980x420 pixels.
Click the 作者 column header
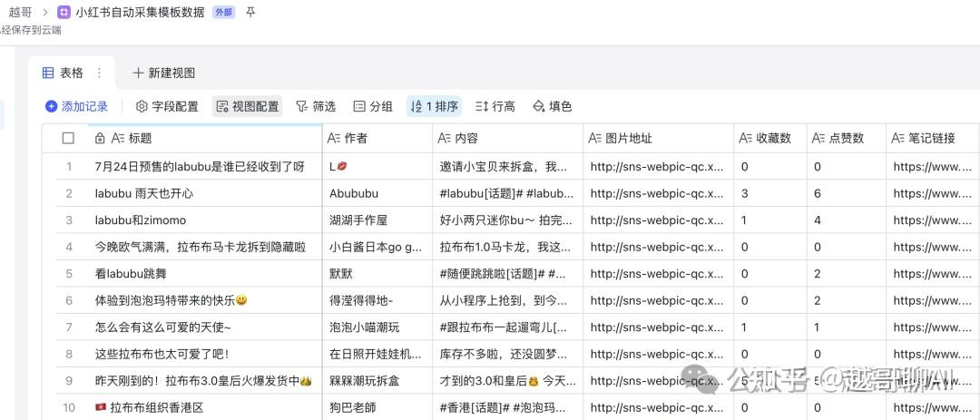click(377, 138)
